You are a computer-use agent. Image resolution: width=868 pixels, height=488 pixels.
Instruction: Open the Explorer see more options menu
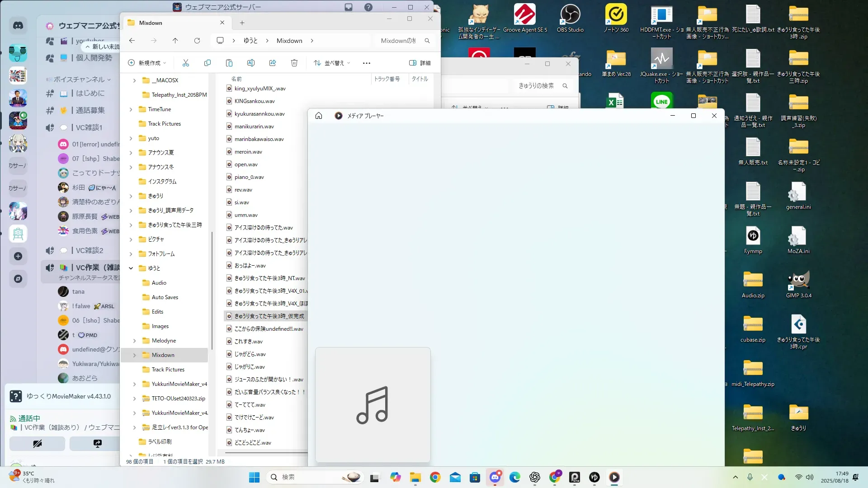click(367, 63)
